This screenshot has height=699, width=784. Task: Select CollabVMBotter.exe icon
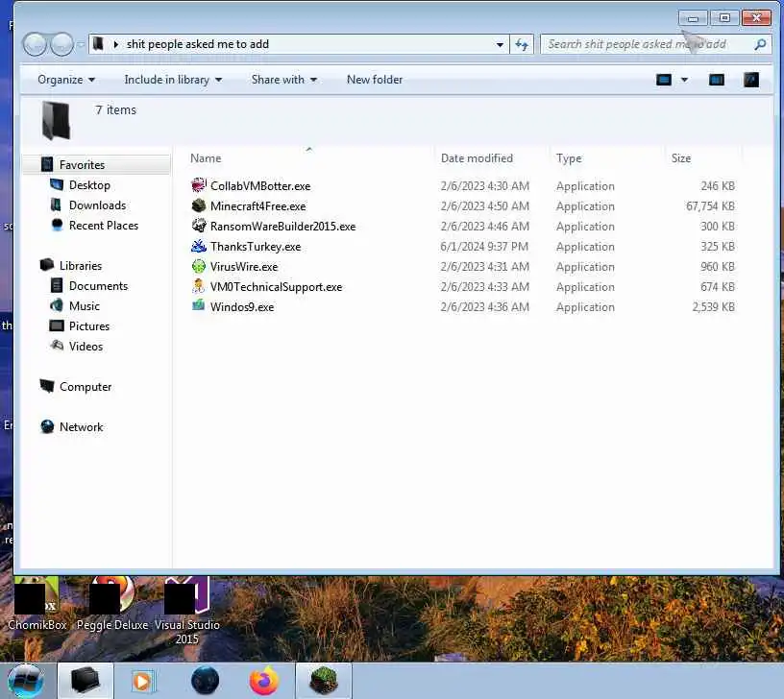pyautogui.click(x=199, y=185)
